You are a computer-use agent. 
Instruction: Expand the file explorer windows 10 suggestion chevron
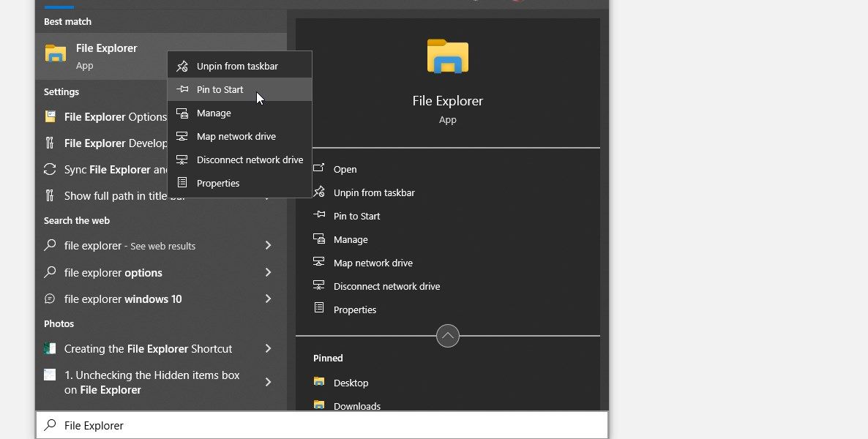coord(268,299)
